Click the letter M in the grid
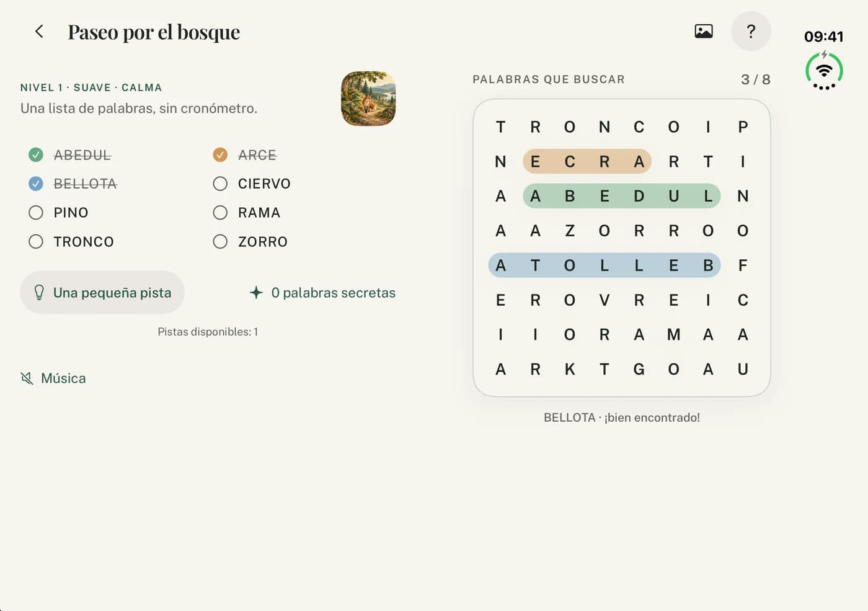 (x=673, y=335)
